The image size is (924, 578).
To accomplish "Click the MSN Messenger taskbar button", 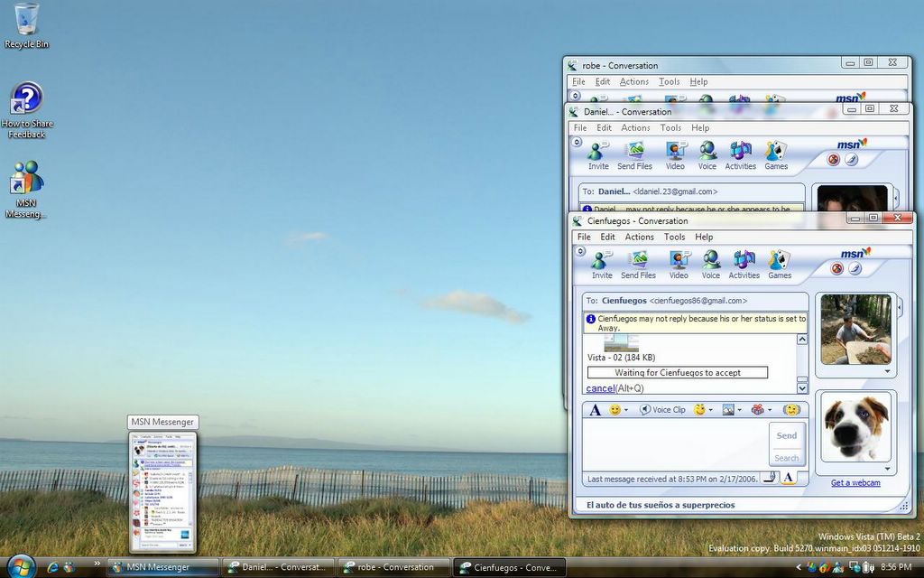I will 164,567.
